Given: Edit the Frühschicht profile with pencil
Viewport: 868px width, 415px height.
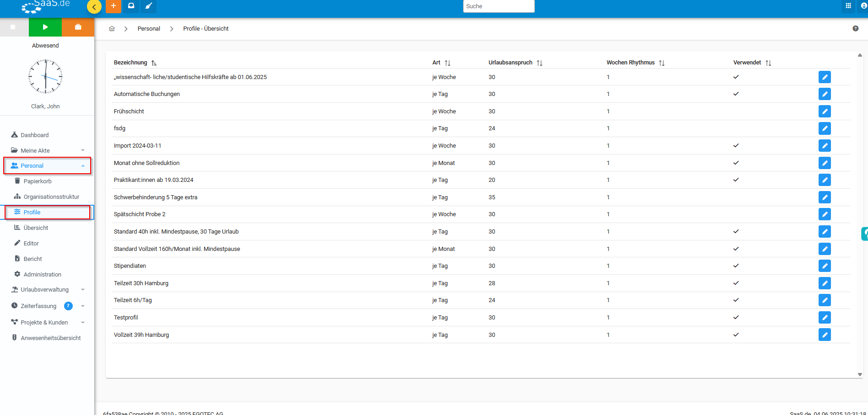Looking at the screenshot, I should (824, 112).
